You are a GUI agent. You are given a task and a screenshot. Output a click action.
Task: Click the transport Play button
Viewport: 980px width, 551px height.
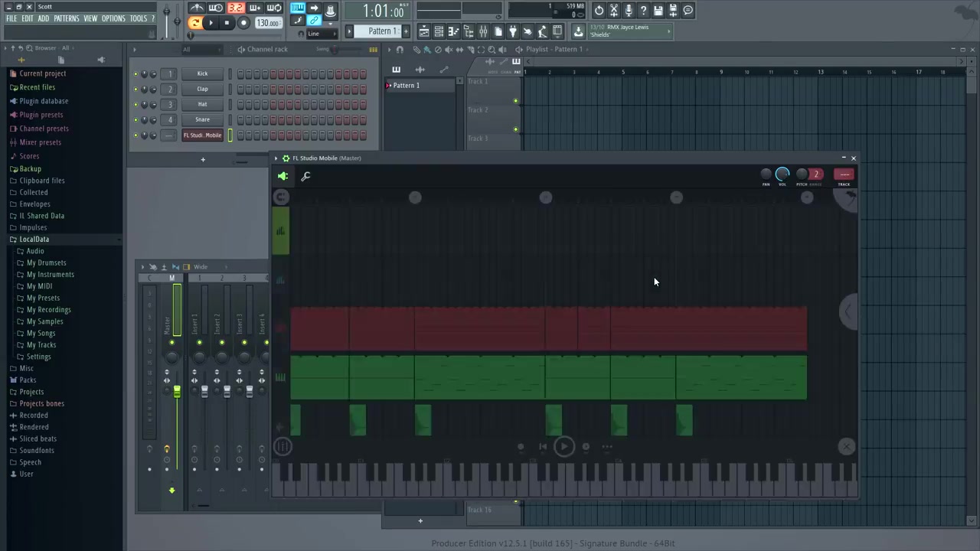point(211,23)
